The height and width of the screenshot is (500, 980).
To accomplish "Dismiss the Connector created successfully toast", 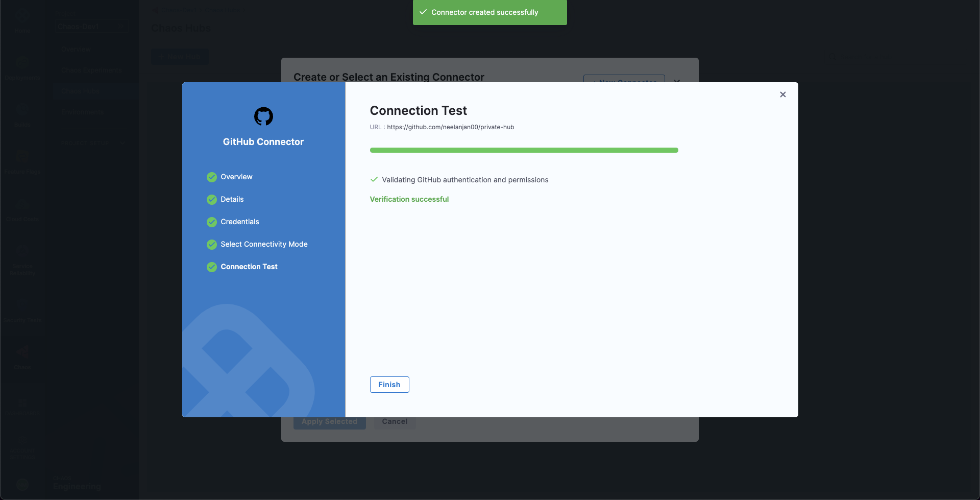I will [x=489, y=12].
